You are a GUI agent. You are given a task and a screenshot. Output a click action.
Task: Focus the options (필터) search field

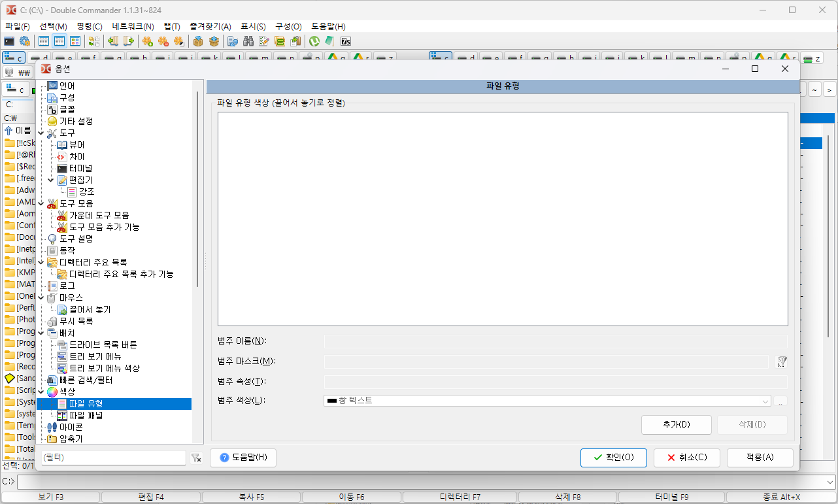coord(114,458)
